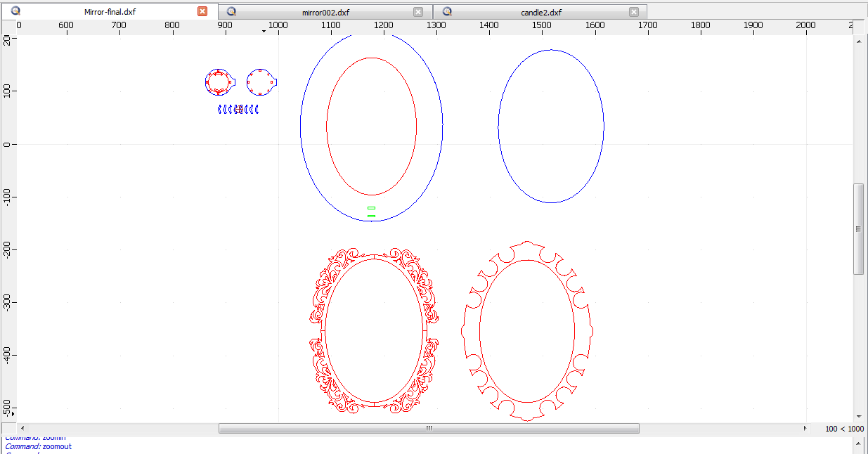
Task: Select the upper green rectangle in the blue ellipse
Action: [x=371, y=208]
